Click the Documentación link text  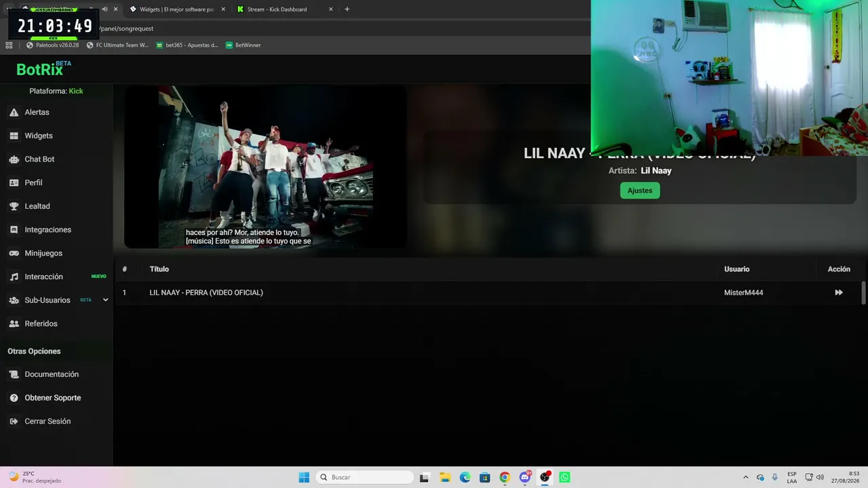[x=52, y=375]
